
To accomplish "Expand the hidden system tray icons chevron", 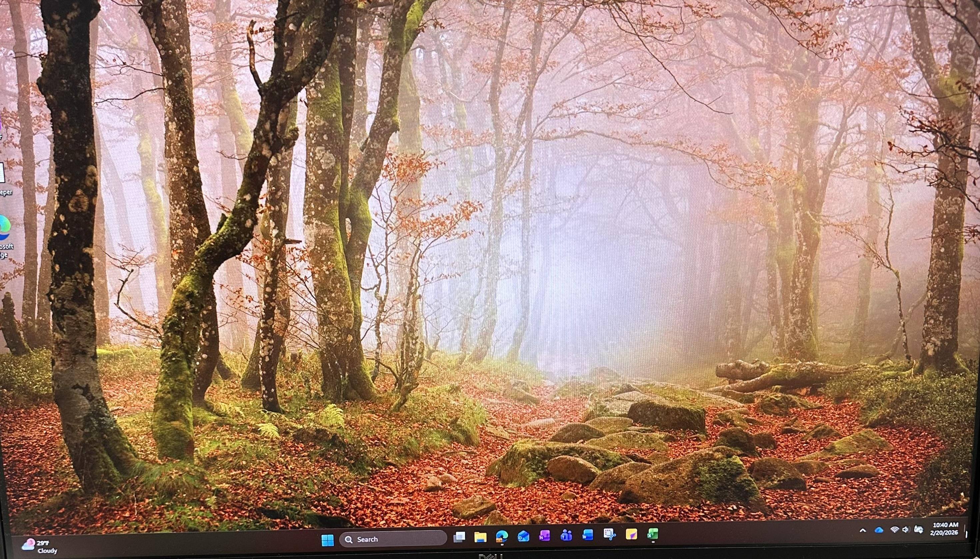I will (863, 531).
